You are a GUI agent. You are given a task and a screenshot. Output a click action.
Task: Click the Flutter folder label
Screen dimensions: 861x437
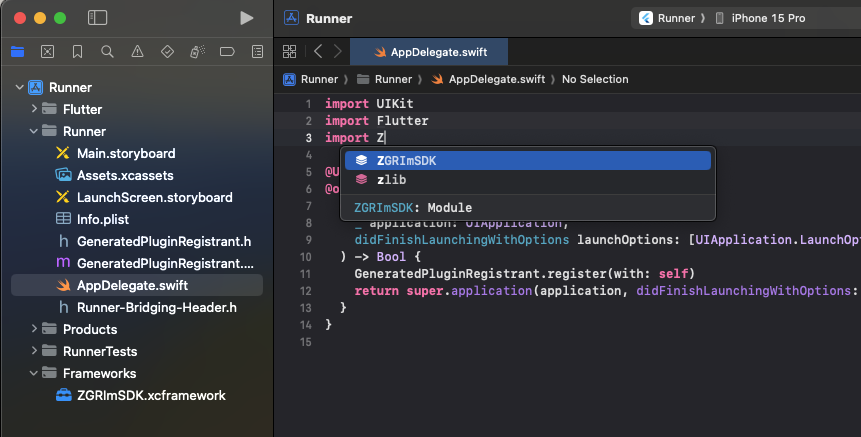(82, 109)
